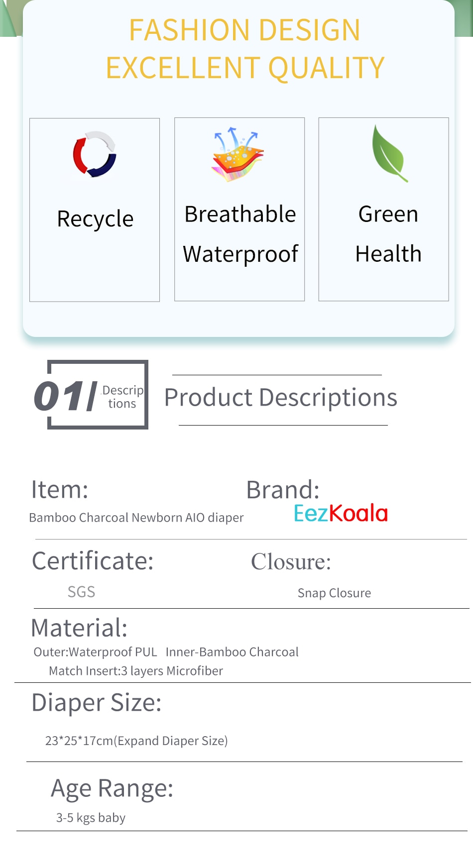Screen dimensions: 473x868
Task: Click the Diaper Size label
Action: tap(97, 703)
